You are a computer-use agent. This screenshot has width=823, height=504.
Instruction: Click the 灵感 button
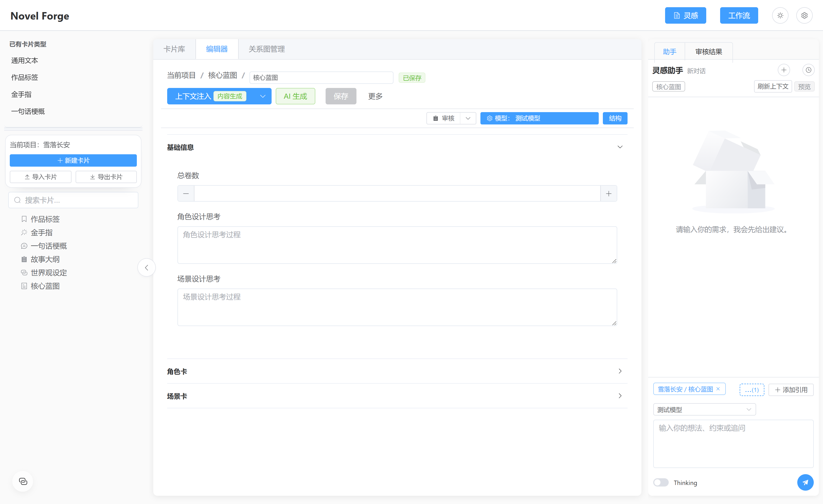[x=685, y=15]
